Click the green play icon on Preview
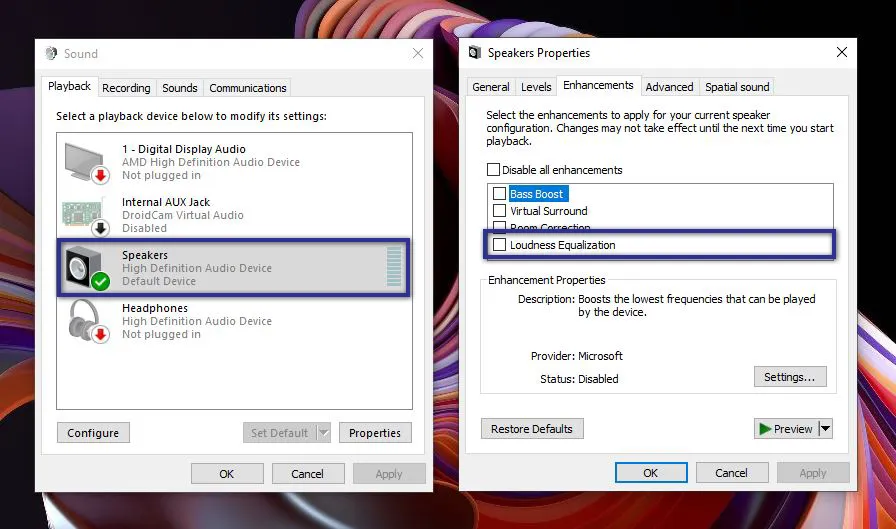This screenshot has height=529, width=896. [765, 429]
